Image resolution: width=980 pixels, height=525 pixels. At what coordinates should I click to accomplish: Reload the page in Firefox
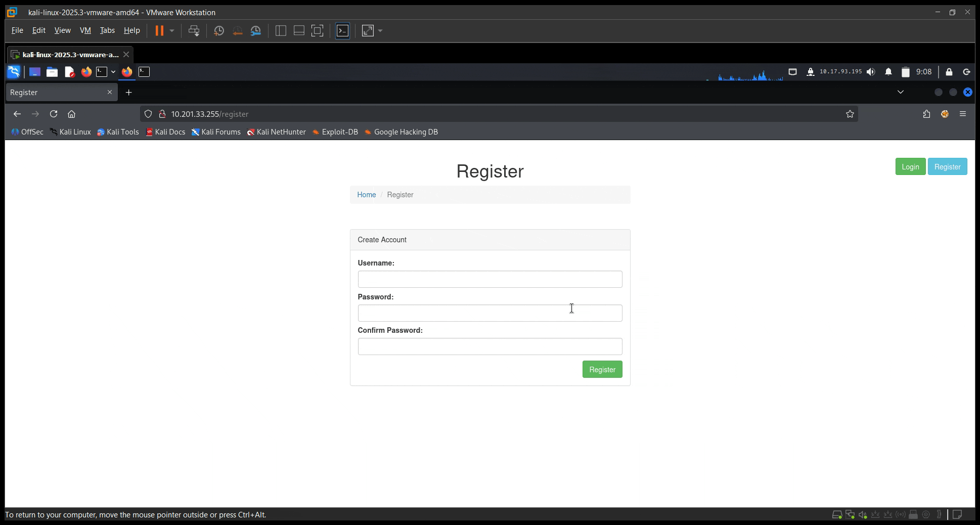(x=54, y=114)
